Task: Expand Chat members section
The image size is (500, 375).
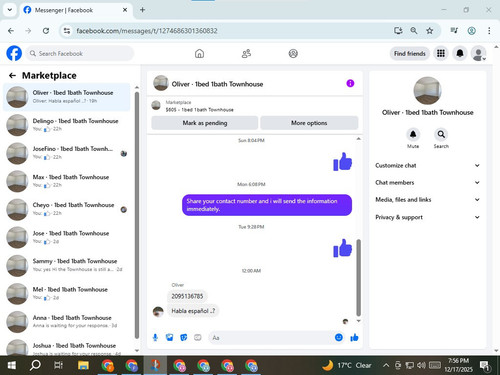Action: click(x=428, y=182)
